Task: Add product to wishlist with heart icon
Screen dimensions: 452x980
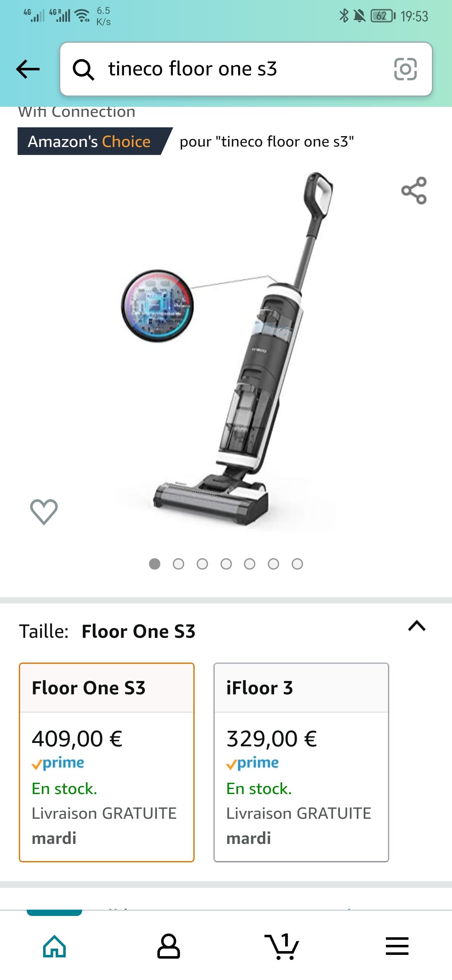Action: coord(44,511)
